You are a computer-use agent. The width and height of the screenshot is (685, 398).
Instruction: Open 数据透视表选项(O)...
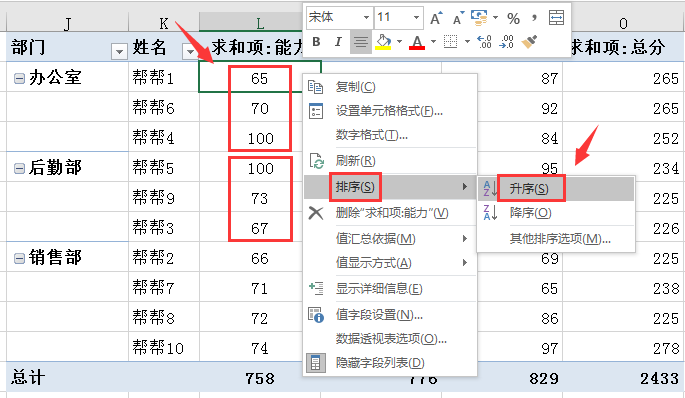pos(390,339)
